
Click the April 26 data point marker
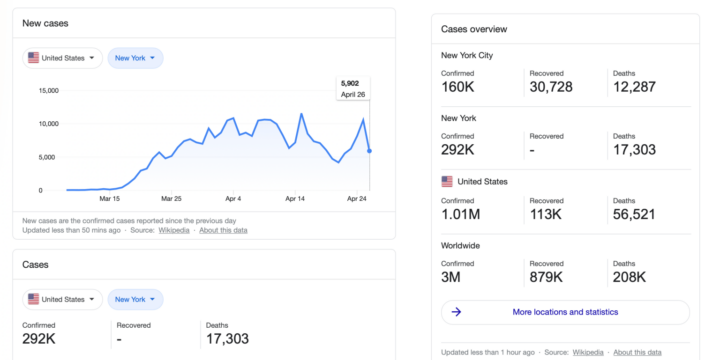click(369, 151)
